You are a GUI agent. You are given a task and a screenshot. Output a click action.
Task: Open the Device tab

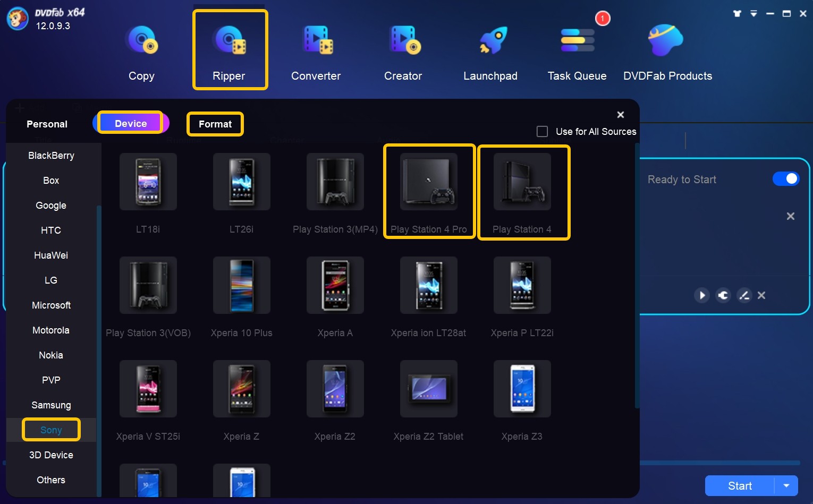pos(131,123)
